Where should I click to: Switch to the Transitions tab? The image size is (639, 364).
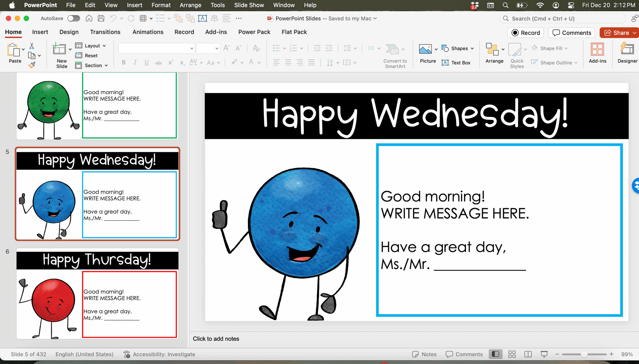point(105,32)
